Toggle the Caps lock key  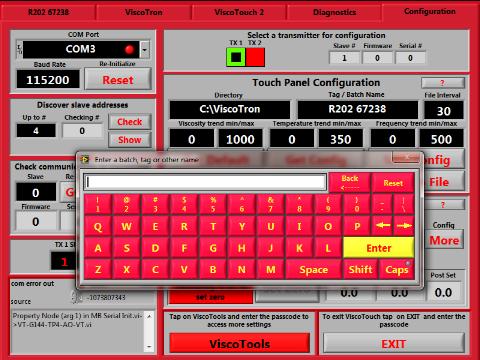[x=397, y=269]
